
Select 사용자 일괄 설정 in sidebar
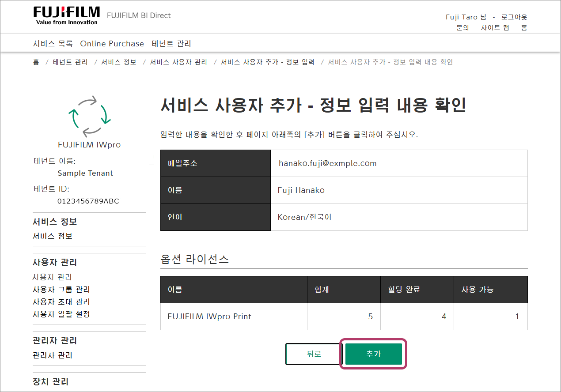coord(61,314)
